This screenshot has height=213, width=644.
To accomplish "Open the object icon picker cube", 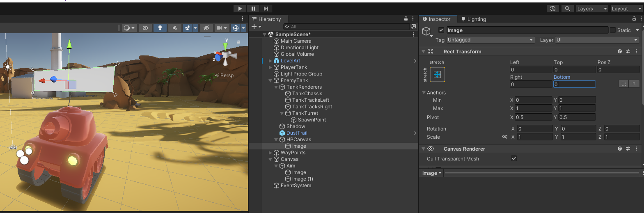I will pyautogui.click(x=426, y=31).
